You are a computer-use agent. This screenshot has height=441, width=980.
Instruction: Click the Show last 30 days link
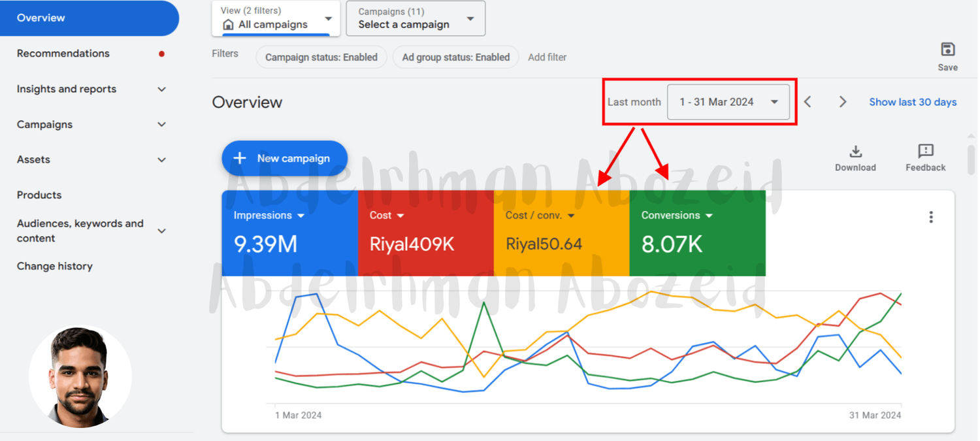click(912, 102)
